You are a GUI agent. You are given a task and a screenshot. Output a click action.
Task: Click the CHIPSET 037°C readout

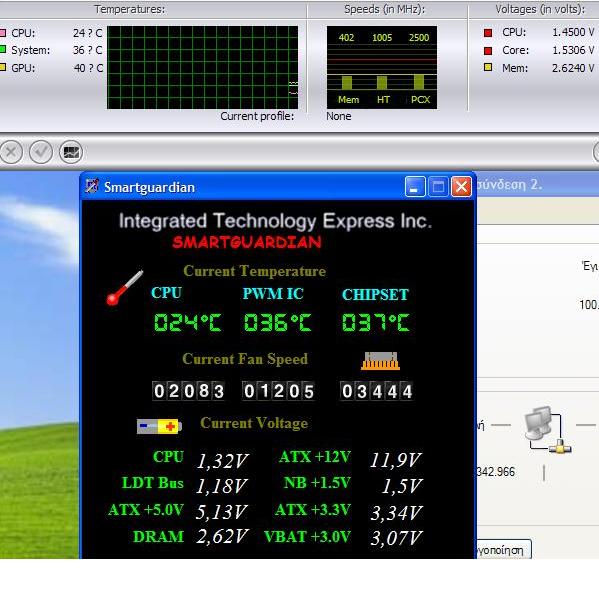376,322
